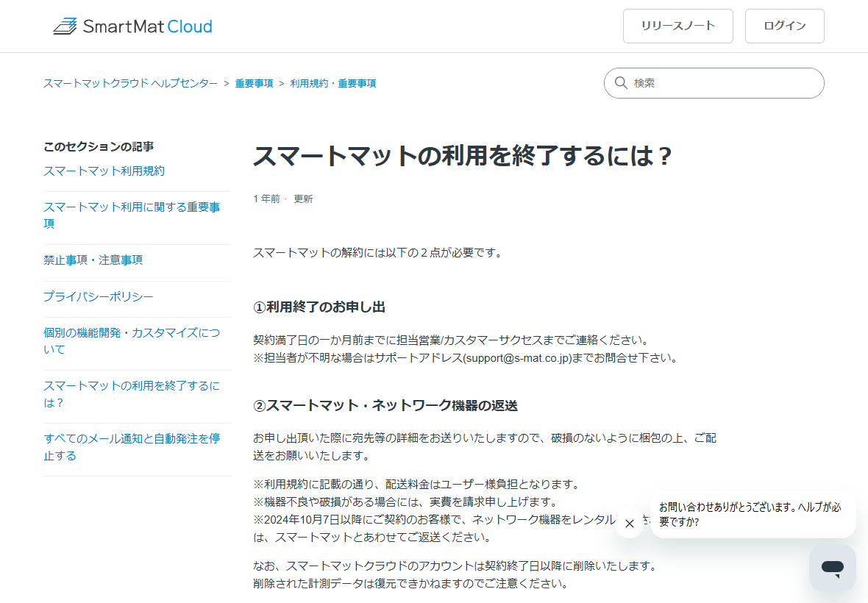
Task: Open すべてのメール通知と自動発注を停止する sidebar article
Action: [132, 447]
